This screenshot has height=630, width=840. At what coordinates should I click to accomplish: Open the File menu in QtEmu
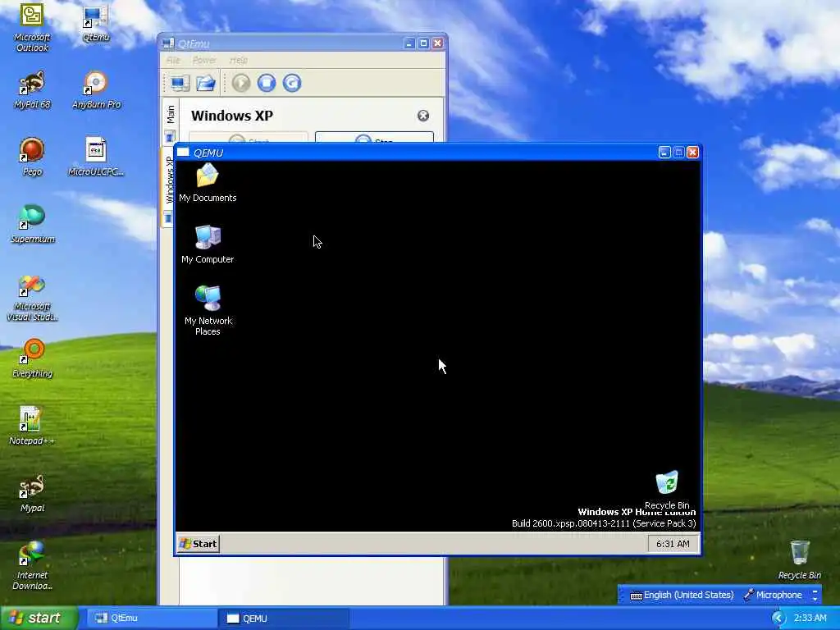click(173, 60)
